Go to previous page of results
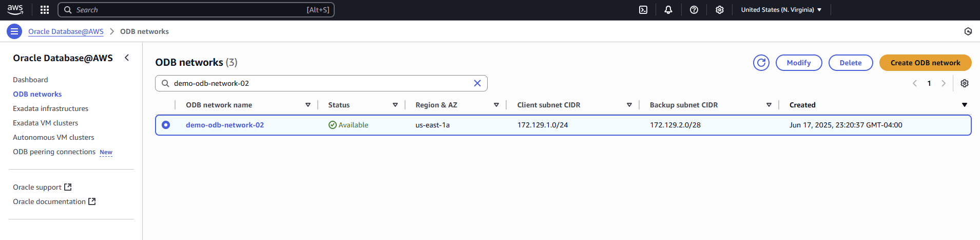Screen dimensions: 980x240 click(915, 83)
